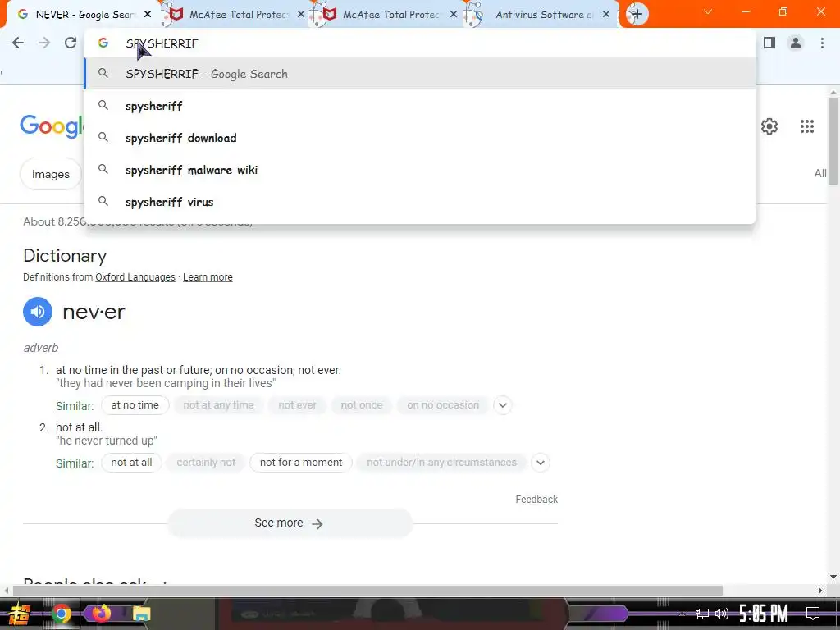Open File Explorer from the taskbar
Screen dimensions: 840x630
coord(141,614)
